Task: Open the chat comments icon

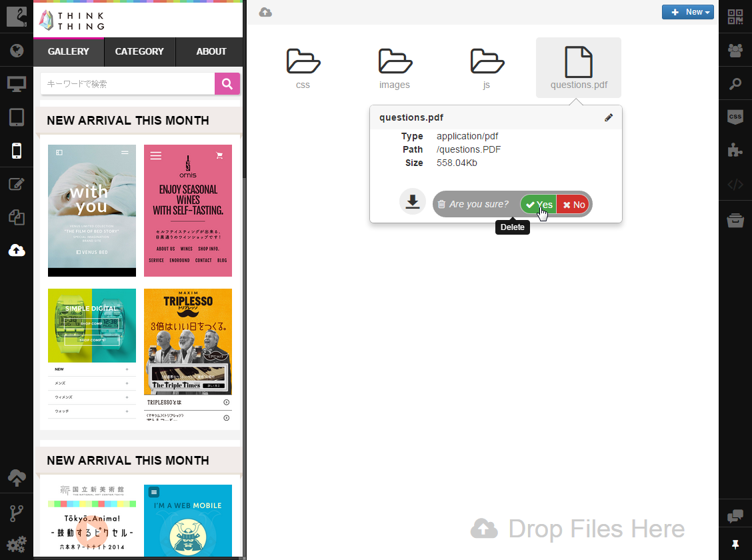Action: tap(735, 516)
